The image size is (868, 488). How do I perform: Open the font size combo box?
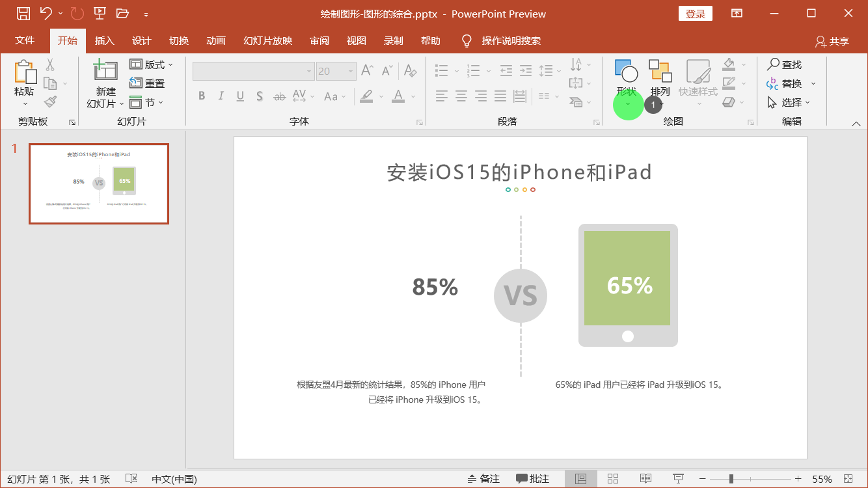pyautogui.click(x=336, y=71)
